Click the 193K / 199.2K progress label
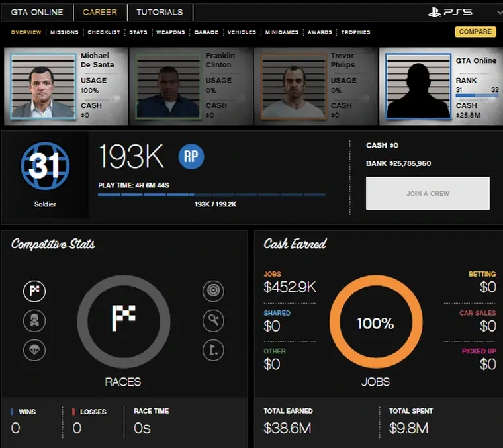This screenshot has height=448, width=503. tap(215, 204)
